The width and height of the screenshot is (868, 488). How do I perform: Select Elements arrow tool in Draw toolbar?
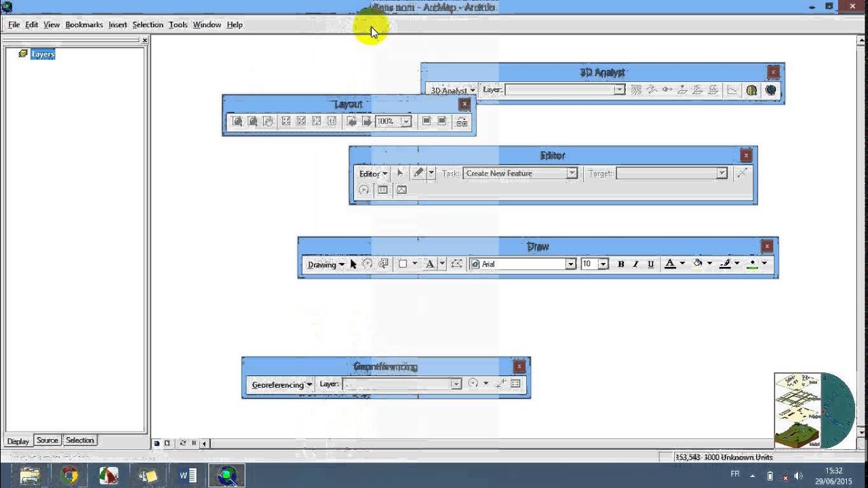[x=353, y=264]
